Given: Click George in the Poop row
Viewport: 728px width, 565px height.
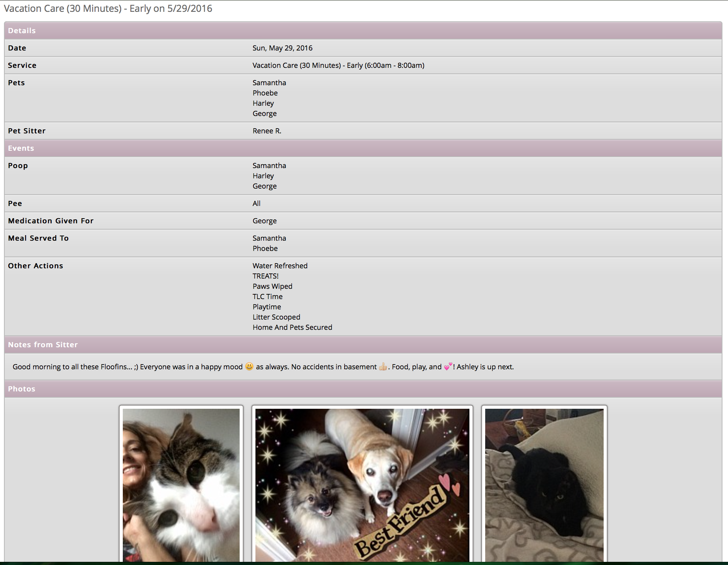Looking at the screenshot, I should (265, 186).
